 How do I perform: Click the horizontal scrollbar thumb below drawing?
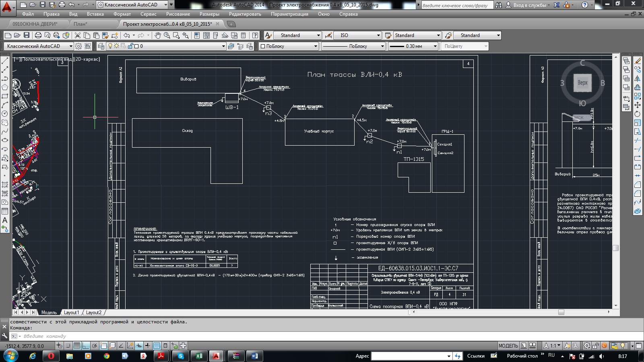(561, 312)
